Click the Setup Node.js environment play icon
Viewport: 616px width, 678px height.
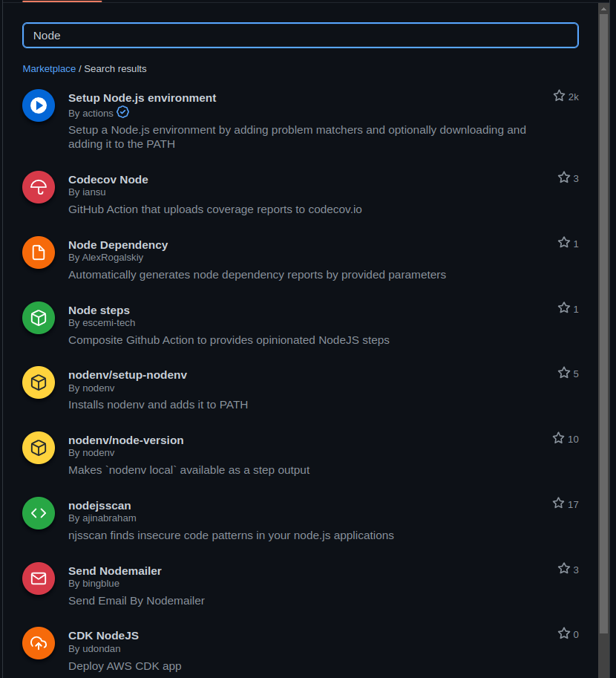pos(39,105)
